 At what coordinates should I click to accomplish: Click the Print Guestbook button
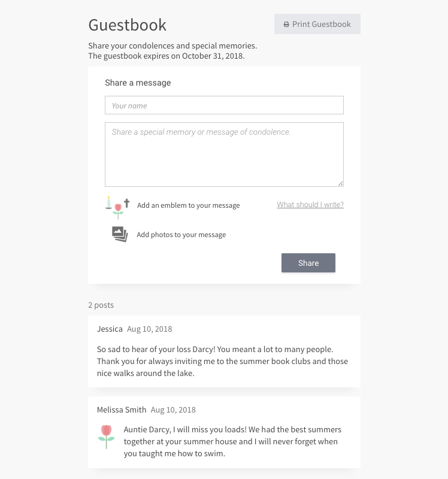(317, 24)
